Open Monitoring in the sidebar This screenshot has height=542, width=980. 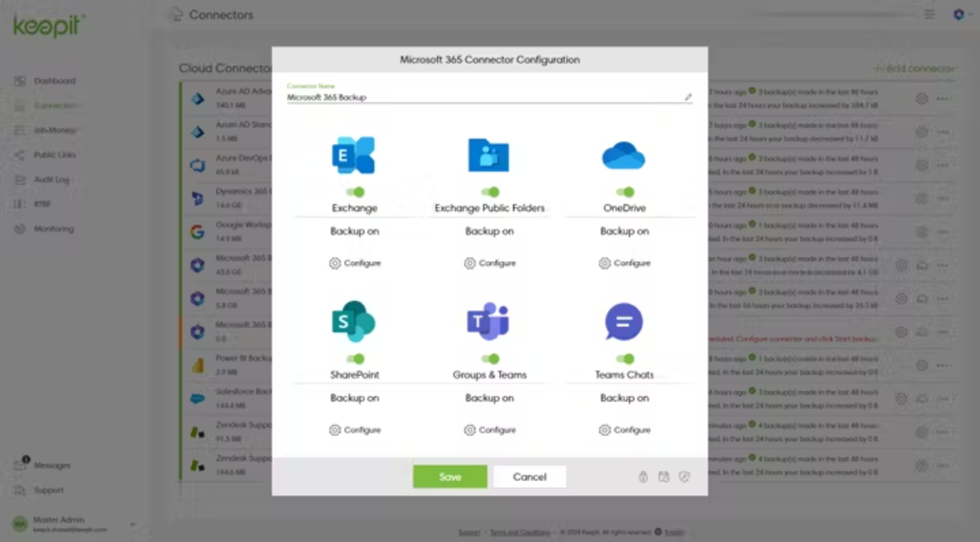44,228
